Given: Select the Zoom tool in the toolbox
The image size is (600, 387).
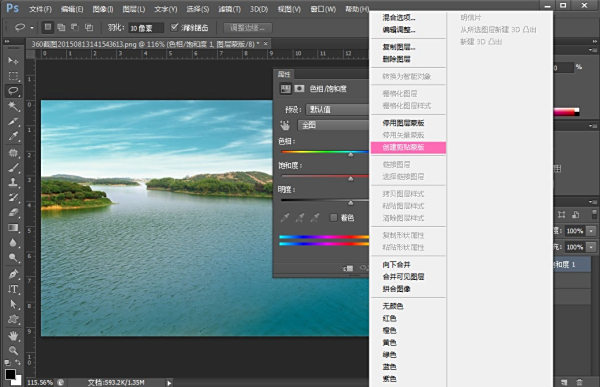Looking at the screenshot, I should tap(13, 350).
